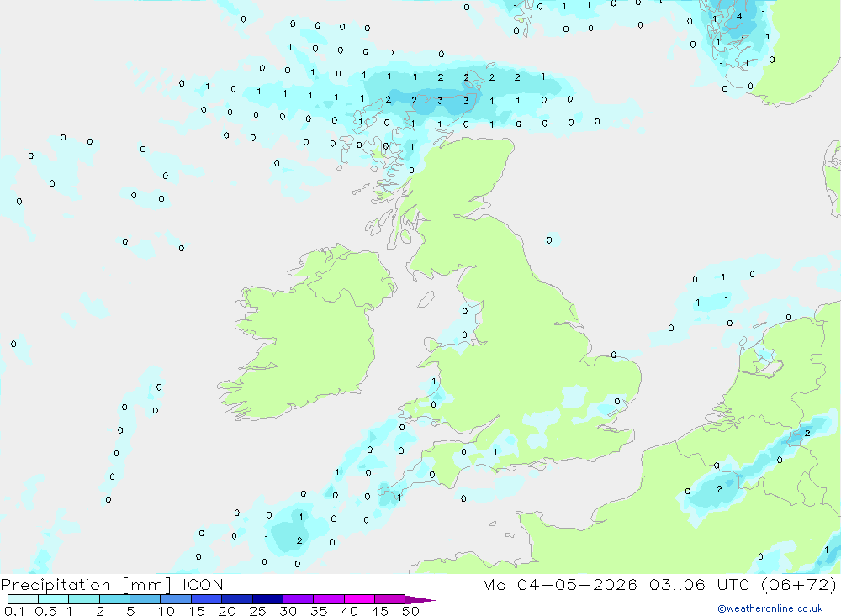Image resolution: width=841 pixels, height=616 pixels.
Task: Select the 20–25 mm legend swatch
Action: tap(237, 599)
